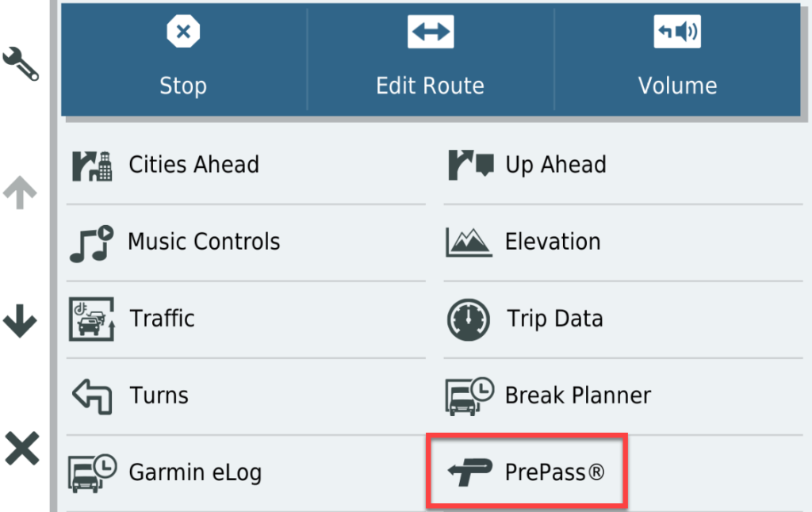Edit the active route

tap(430, 59)
